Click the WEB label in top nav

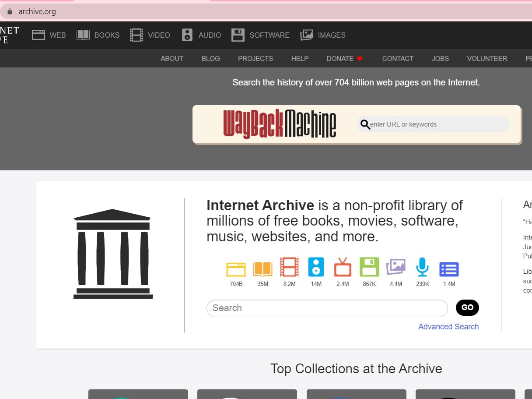point(58,35)
